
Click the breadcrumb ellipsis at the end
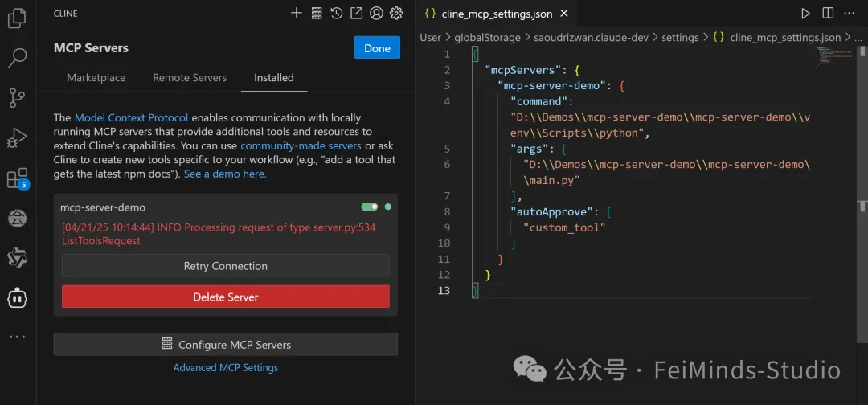point(858,38)
